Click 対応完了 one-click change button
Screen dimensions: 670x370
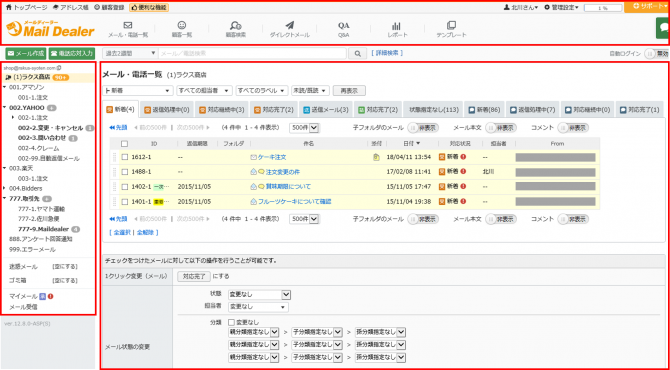point(194,276)
